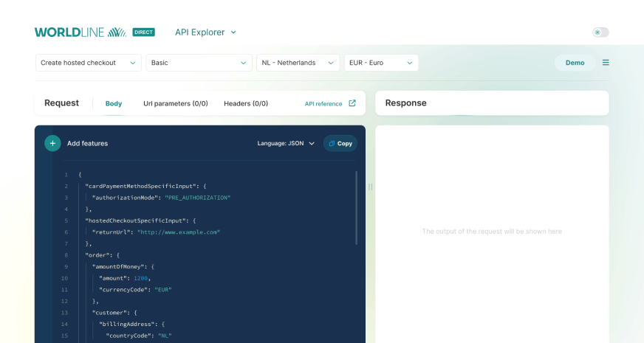Open the Create hosted checkout dropdown
This screenshot has height=343, width=644.
pyautogui.click(x=88, y=63)
